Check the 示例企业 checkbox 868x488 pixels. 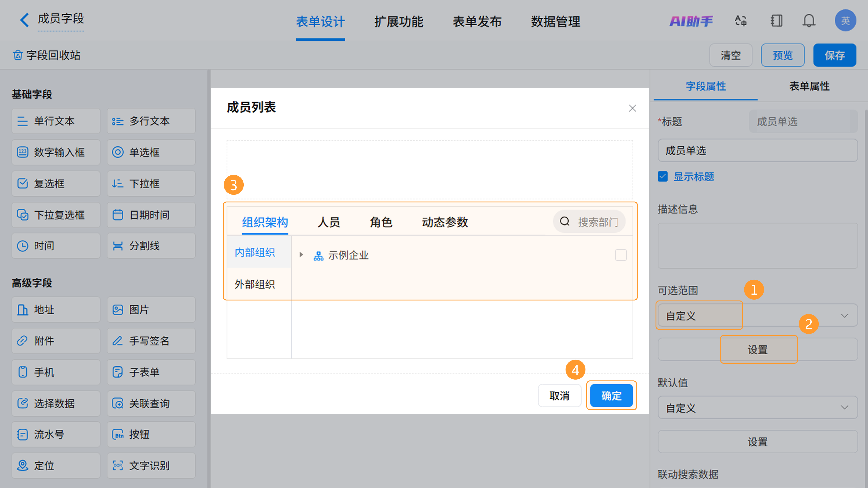coord(621,255)
